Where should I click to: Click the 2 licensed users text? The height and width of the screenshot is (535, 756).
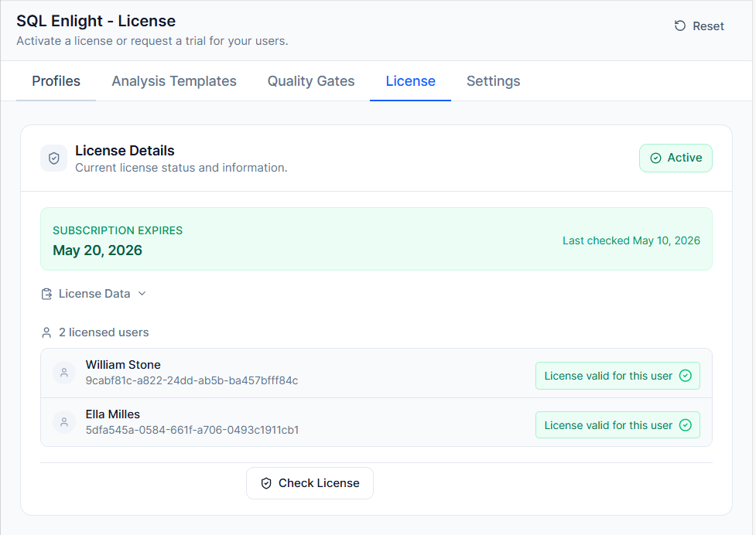[x=104, y=332]
